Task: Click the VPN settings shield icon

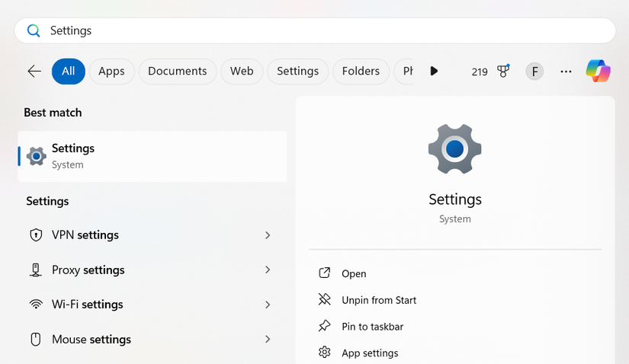Action: (36, 235)
